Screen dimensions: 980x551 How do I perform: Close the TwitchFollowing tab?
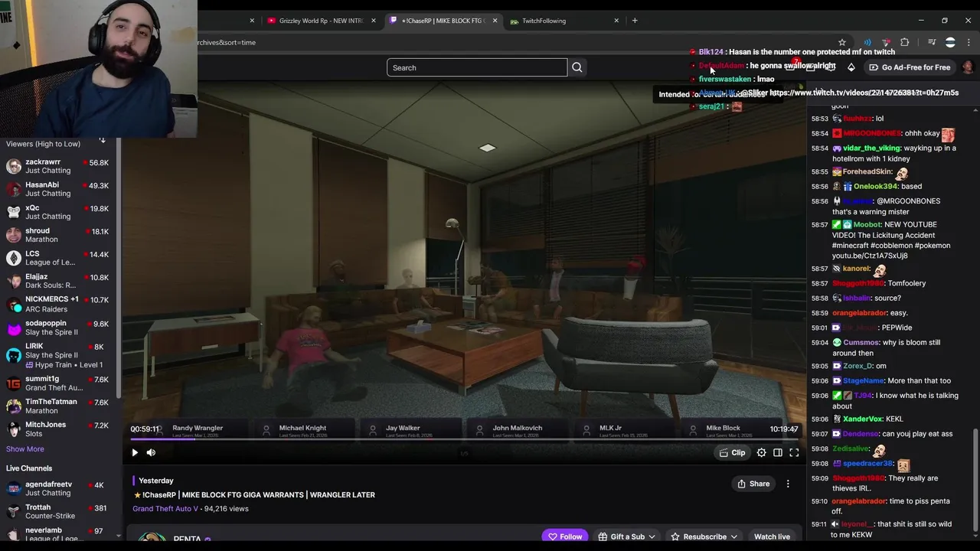[x=616, y=21]
